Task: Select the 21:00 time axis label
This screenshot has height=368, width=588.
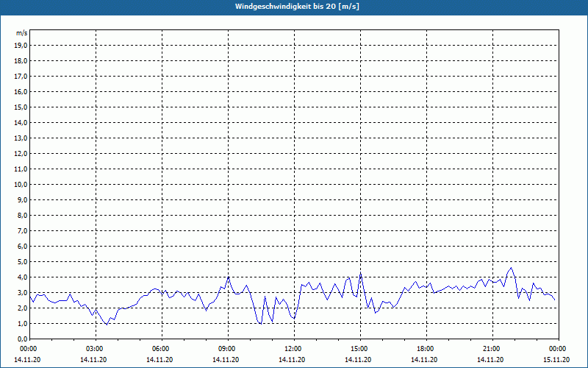Action: pyautogui.click(x=492, y=349)
